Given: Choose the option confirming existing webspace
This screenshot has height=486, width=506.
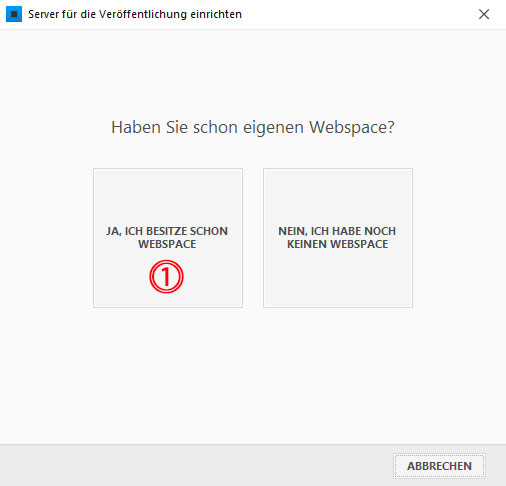Looking at the screenshot, I should click(168, 238).
